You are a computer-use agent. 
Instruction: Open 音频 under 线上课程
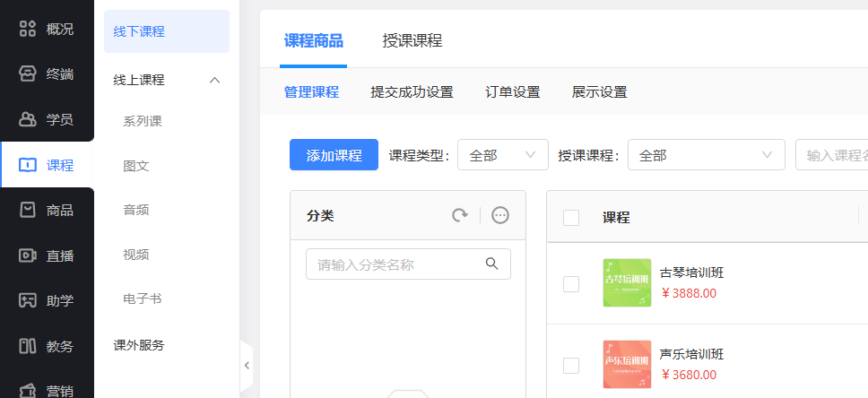pyautogui.click(x=136, y=210)
